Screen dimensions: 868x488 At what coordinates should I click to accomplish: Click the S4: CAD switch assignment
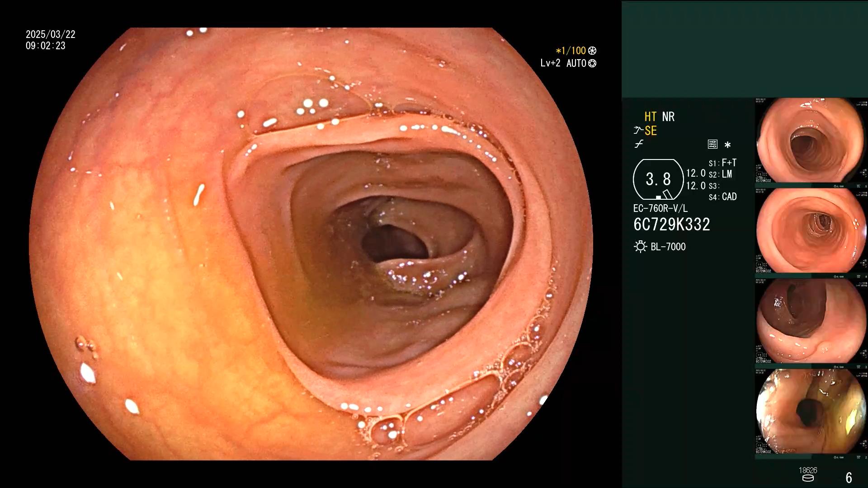(x=722, y=197)
